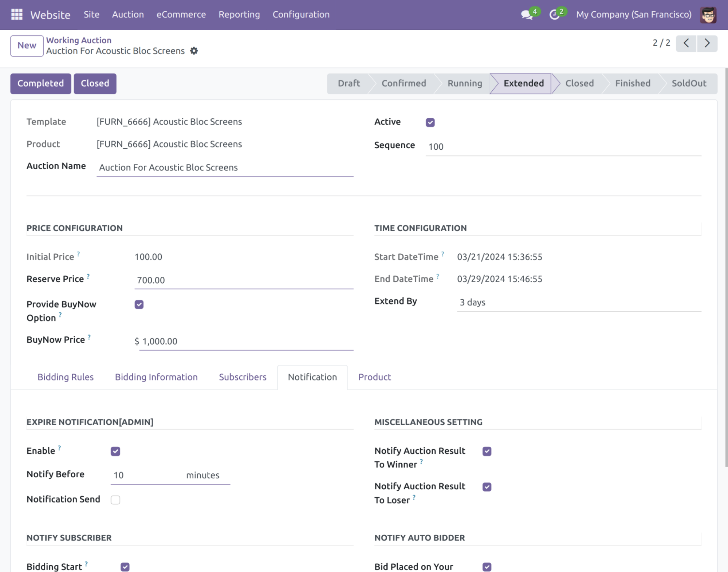Select the Notification tab
Viewport: 728px width, 572px height.
pos(312,377)
